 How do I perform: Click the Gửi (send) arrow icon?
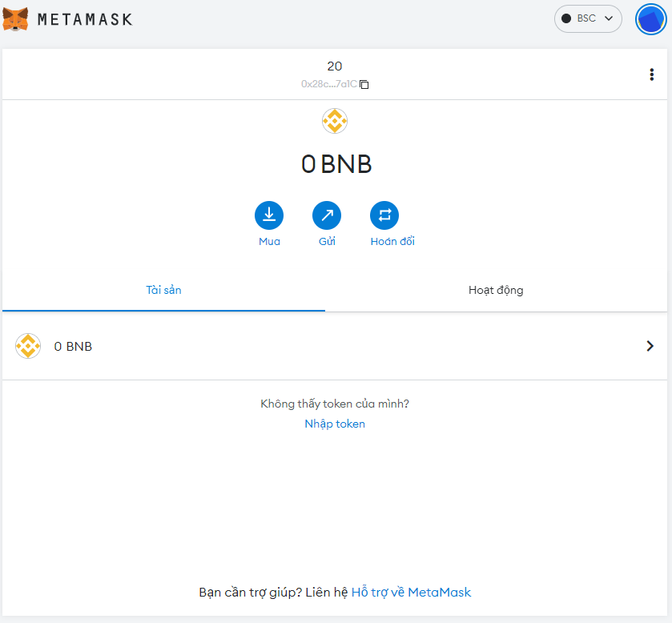point(327,215)
